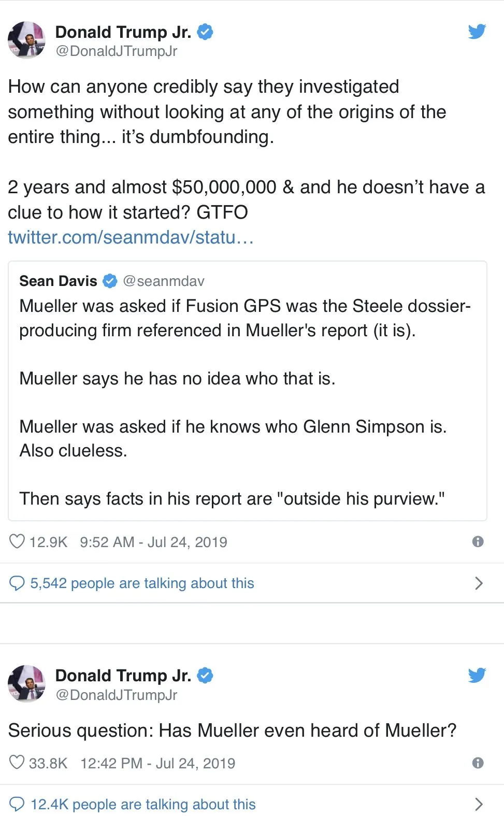Screen dimensions: 504x816
Task: Like the first tweet with heart icon
Action: [17, 541]
